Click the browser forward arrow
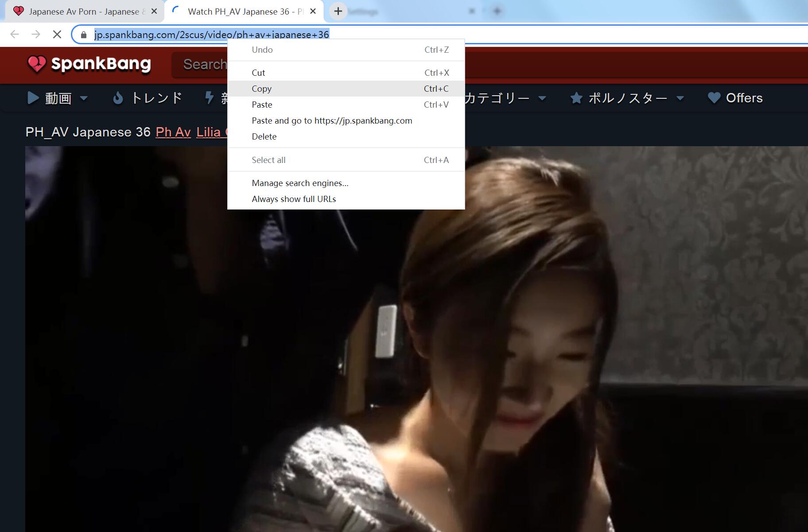The height and width of the screenshot is (532, 808). pos(36,34)
